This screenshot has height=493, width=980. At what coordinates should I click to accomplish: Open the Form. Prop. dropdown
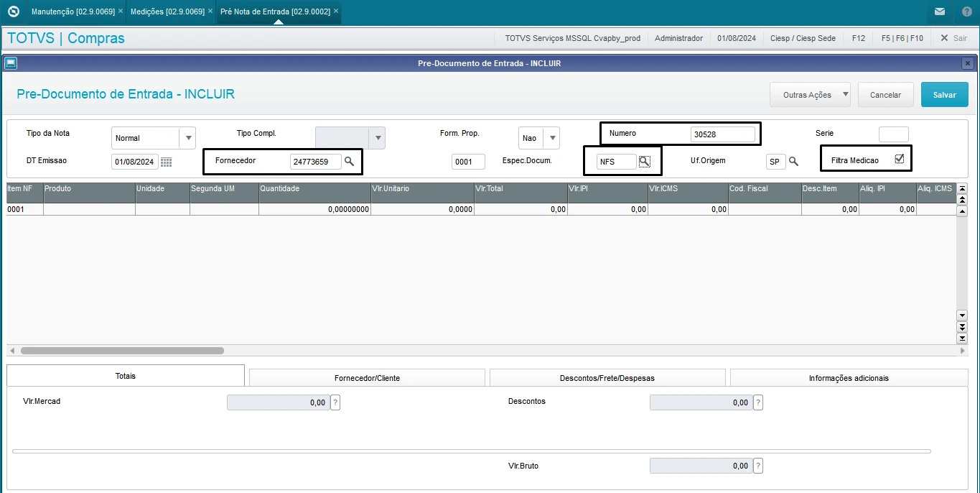[551, 138]
